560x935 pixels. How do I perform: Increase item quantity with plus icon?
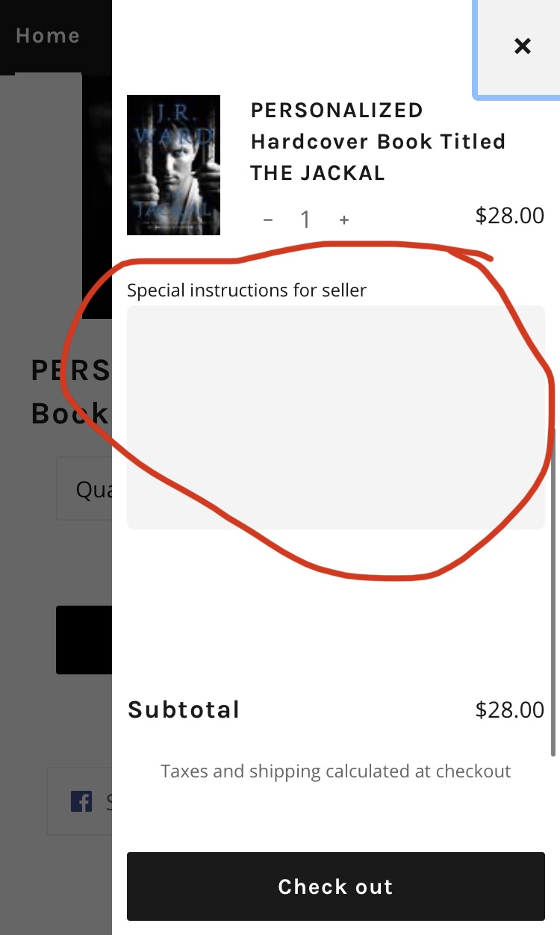click(344, 220)
